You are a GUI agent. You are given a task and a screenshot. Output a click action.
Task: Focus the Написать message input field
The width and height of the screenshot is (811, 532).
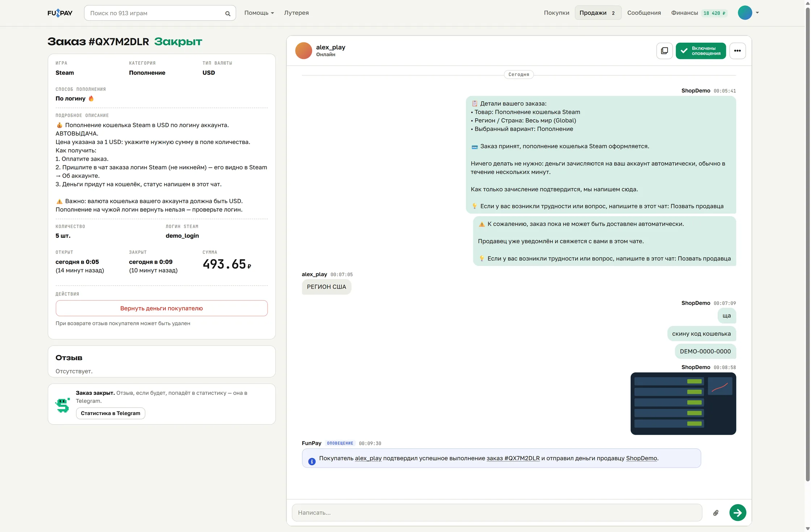[x=497, y=512]
